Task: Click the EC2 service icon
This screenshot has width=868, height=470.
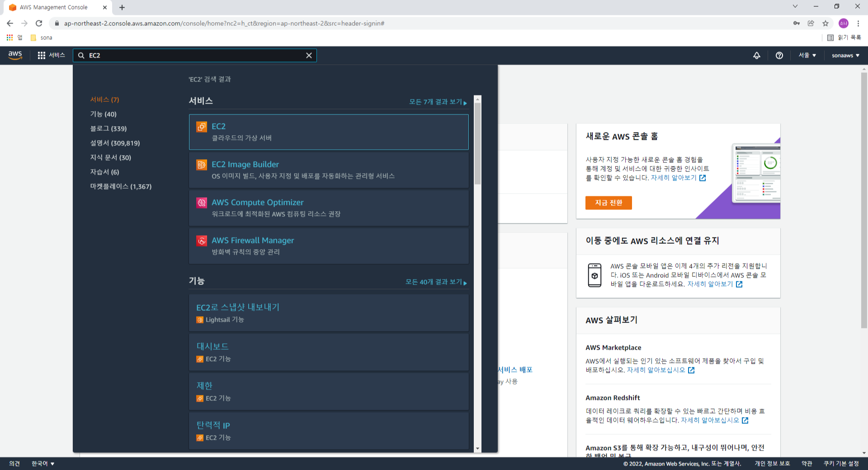Action: coord(202,127)
